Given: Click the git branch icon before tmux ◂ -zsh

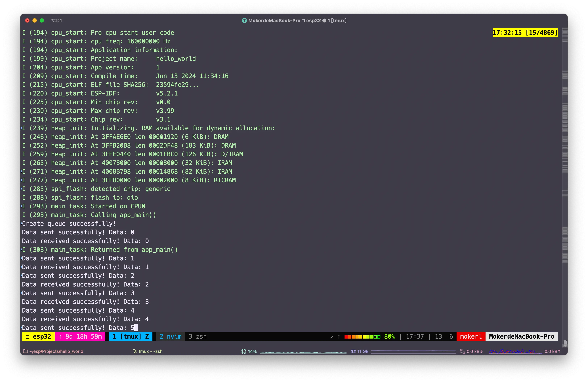Looking at the screenshot, I should (135, 351).
